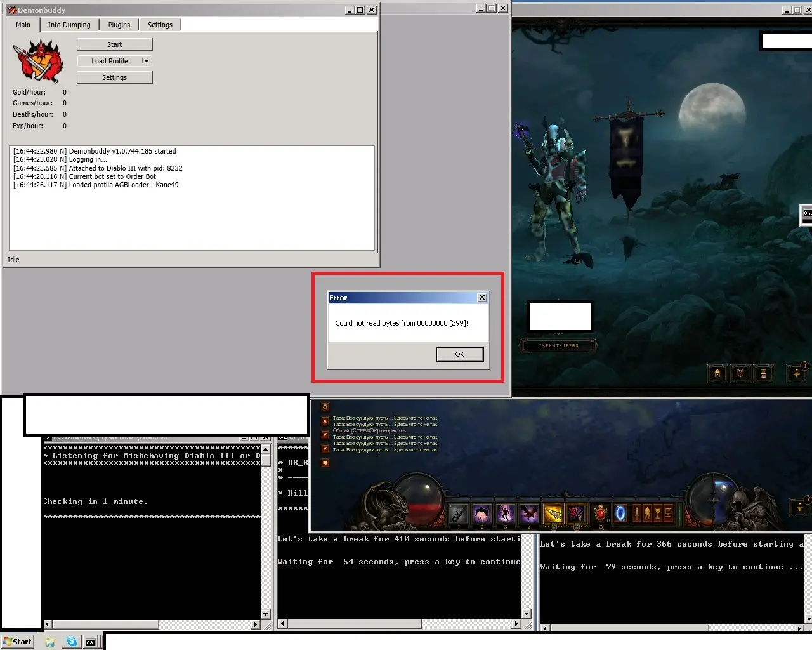Click the blue town portal icon
Viewport: 812px width, 650px height.
coord(620,513)
